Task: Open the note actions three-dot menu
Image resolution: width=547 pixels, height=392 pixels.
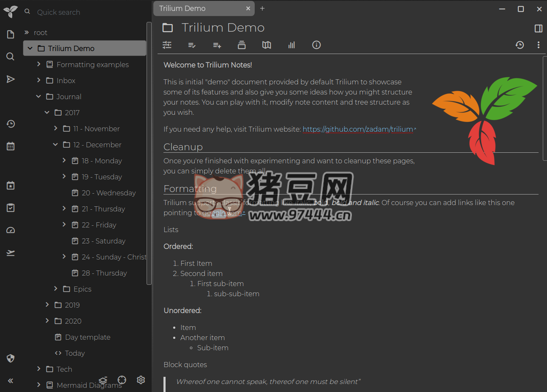Action: coord(538,45)
